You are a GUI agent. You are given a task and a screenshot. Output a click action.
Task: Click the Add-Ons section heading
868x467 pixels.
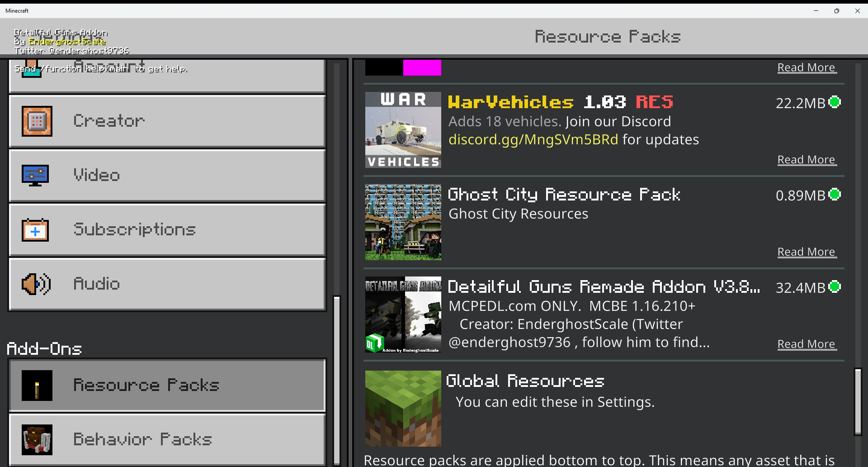(44, 348)
